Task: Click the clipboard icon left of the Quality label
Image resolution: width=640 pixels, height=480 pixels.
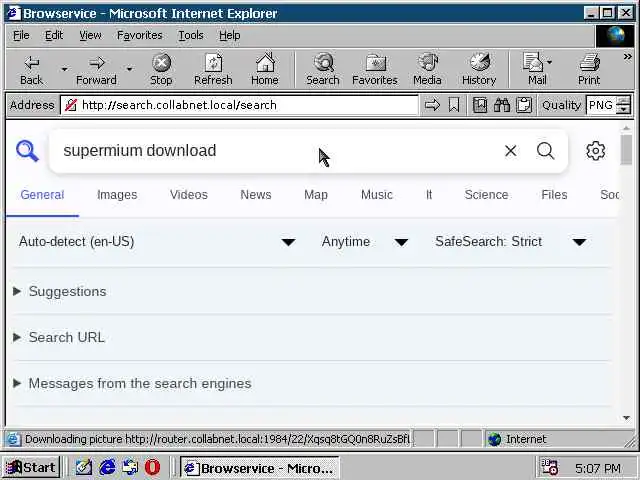Action: 524,105
